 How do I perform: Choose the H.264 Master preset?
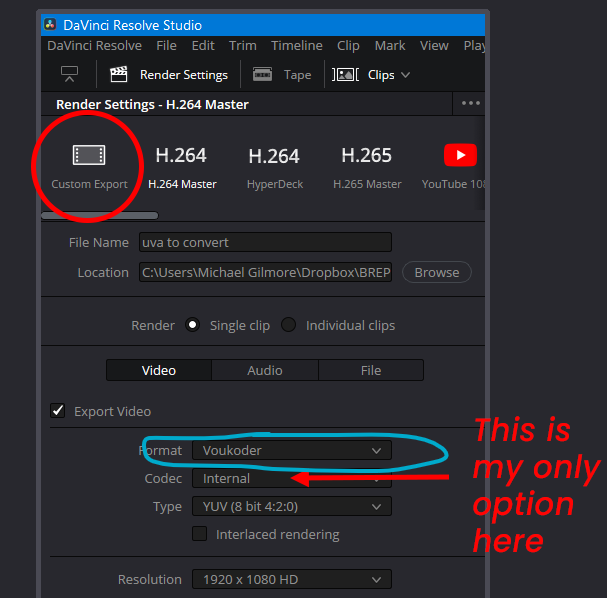(x=181, y=156)
